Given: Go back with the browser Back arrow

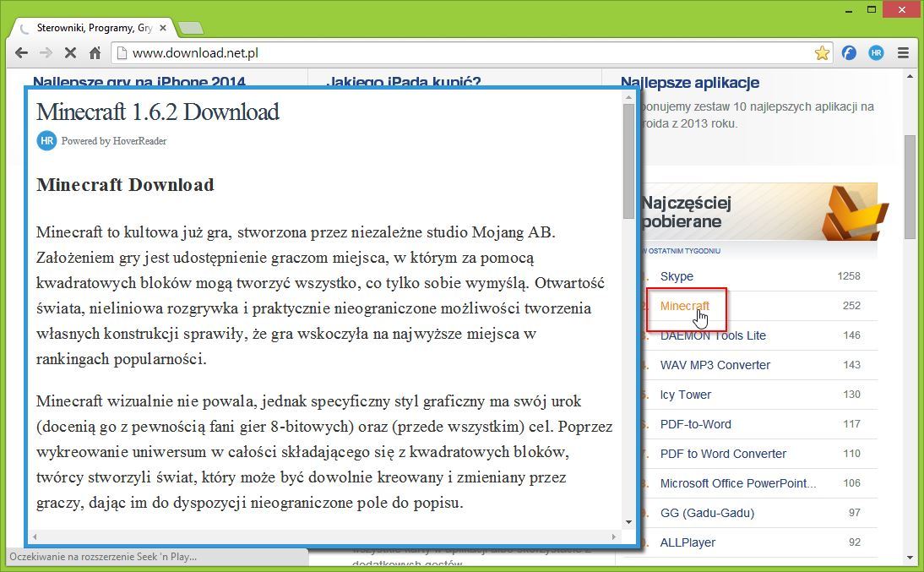Looking at the screenshot, I should 22,53.
